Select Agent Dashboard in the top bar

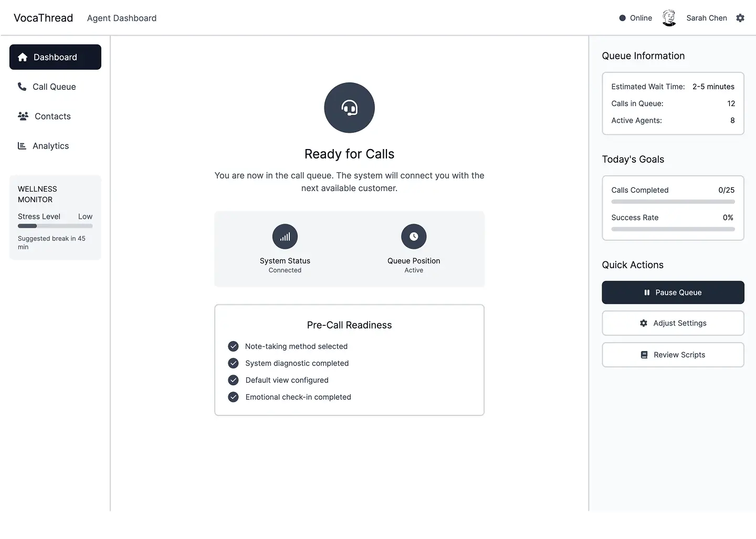[x=121, y=18]
